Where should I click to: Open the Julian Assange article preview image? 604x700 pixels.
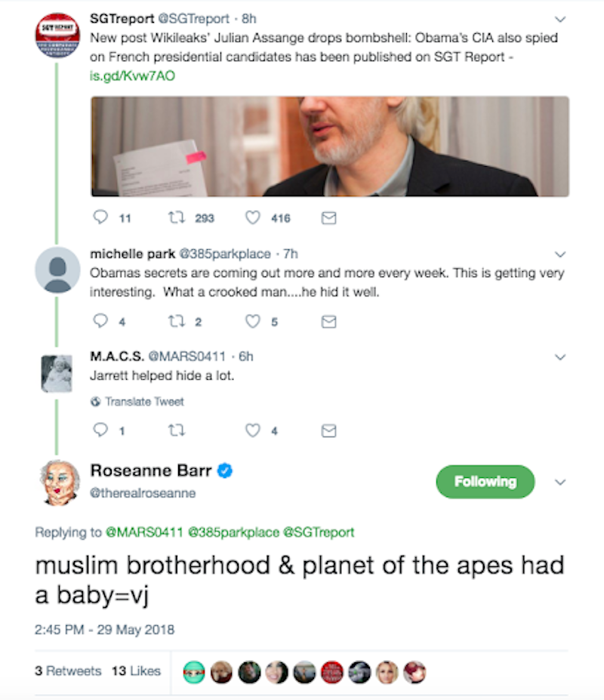pos(330,146)
